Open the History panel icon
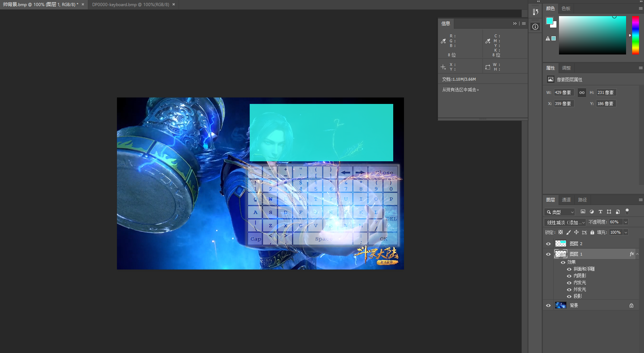Screen dimensions: 644x353 click(535, 12)
